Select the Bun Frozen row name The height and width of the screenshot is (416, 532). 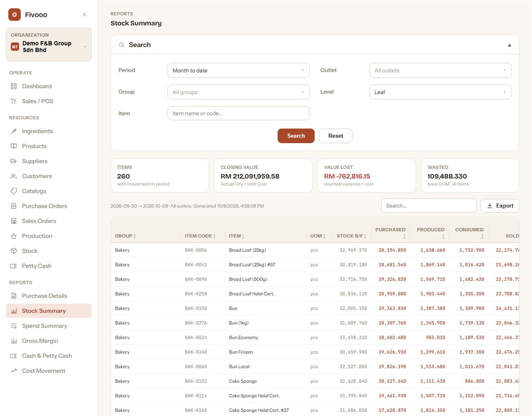[x=241, y=352]
